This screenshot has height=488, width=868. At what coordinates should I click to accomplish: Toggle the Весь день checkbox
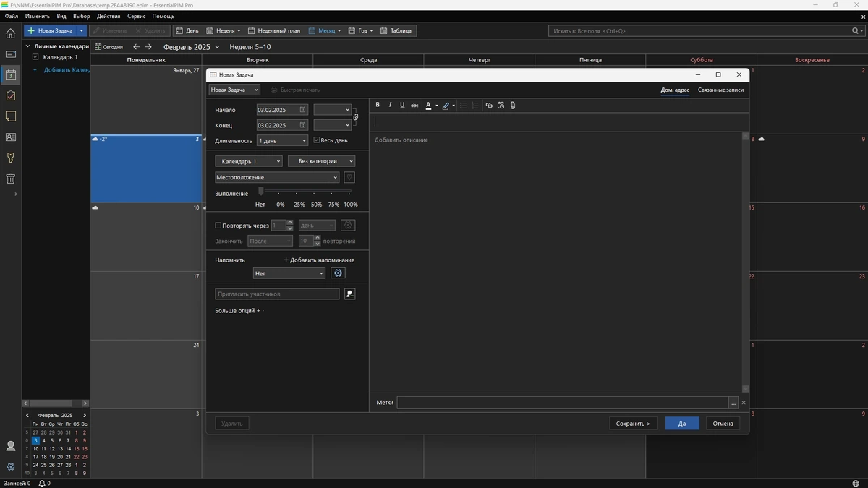click(316, 140)
